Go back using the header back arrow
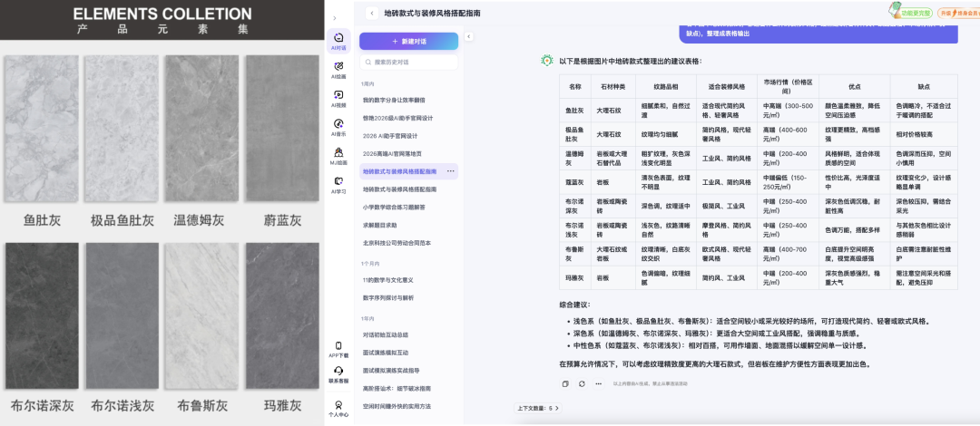The image size is (980, 426). [373, 13]
